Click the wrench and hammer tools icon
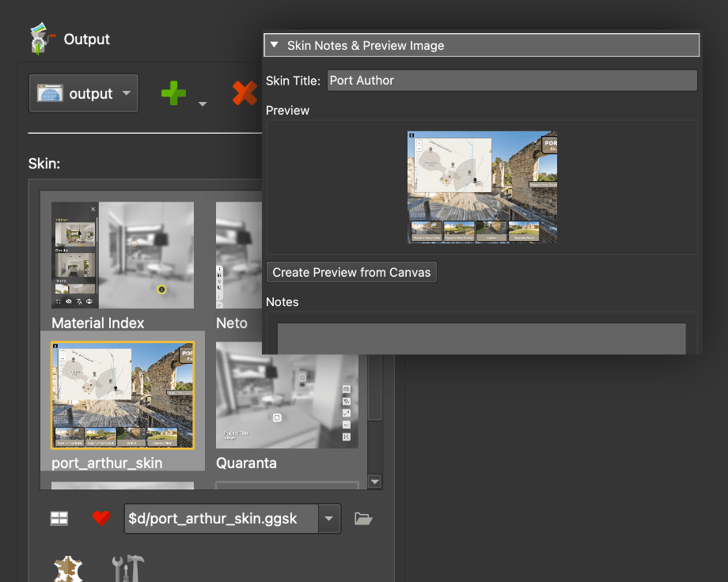The width and height of the screenshot is (728, 582). tap(127, 569)
